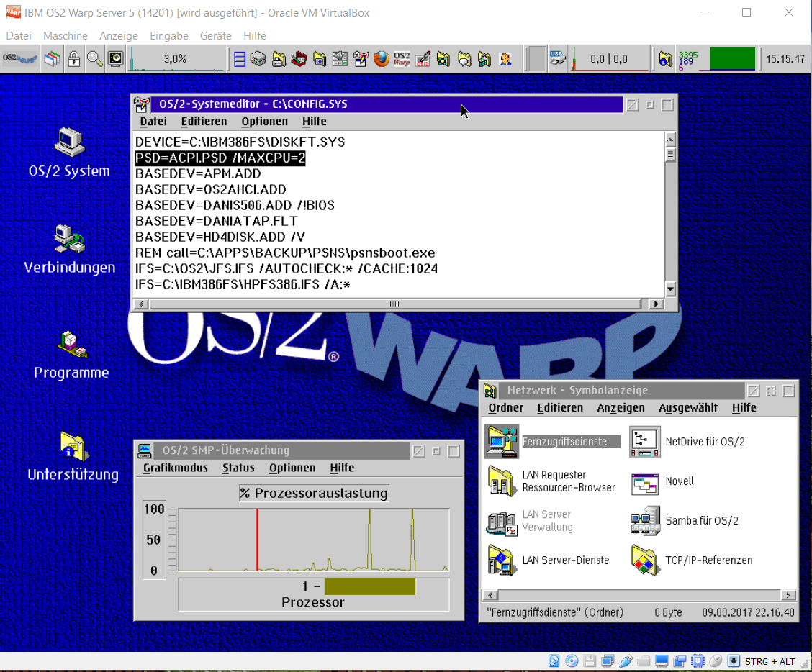Image resolution: width=812 pixels, height=672 pixels.
Task: Click the VirtualBox network status icon
Action: 608,661
